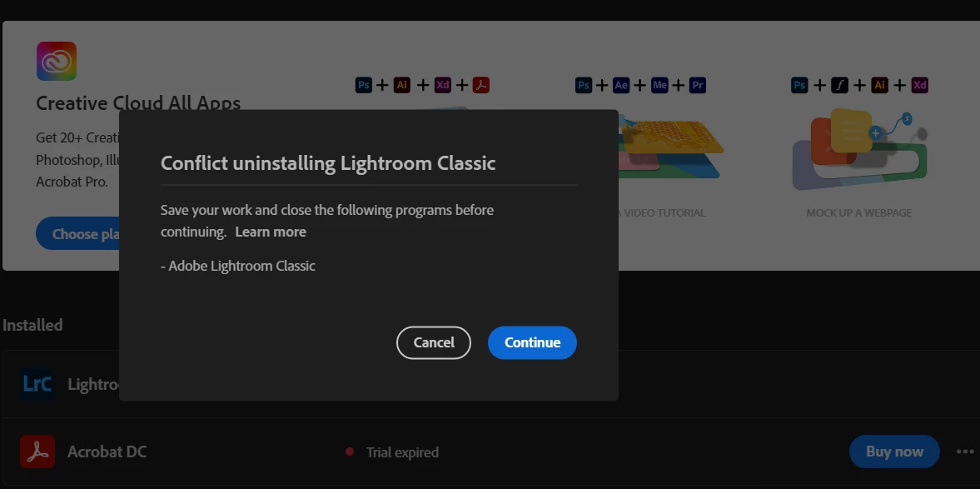
Task: Click the Illustrator icon in first tutorial group
Action: (402, 85)
